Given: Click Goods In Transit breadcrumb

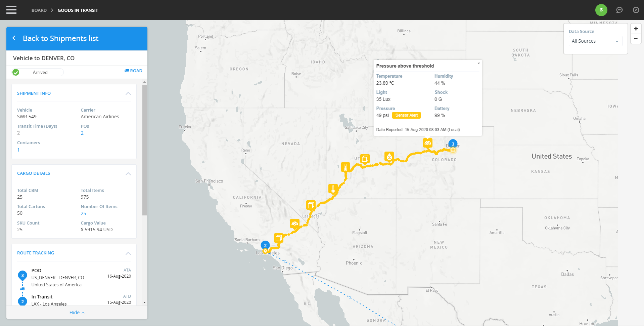Looking at the screenshot, I should click(78, 10).
